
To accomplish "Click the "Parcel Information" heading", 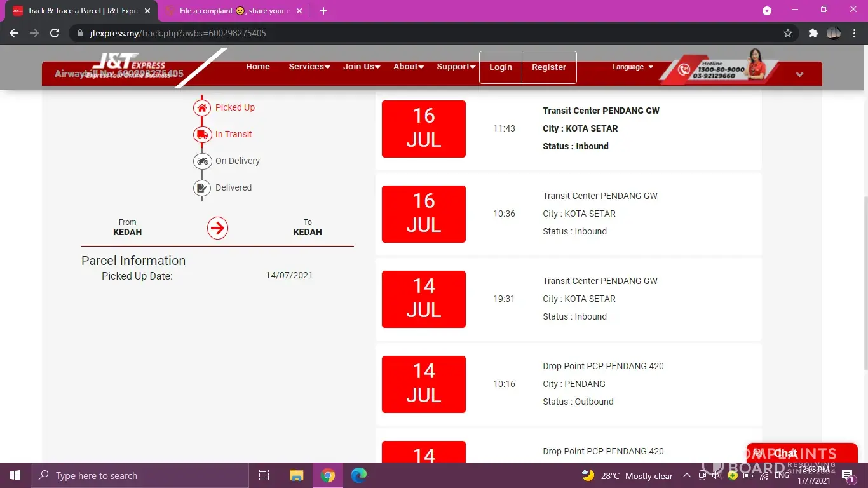I will [133, 261].
